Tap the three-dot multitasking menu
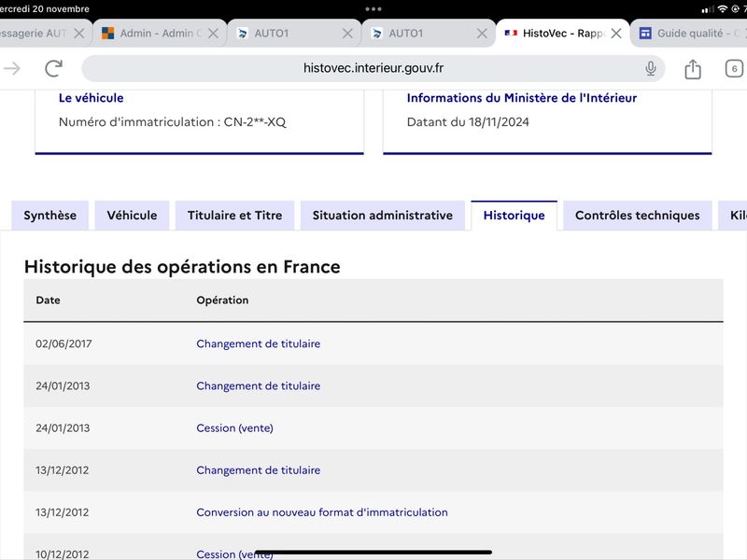 tap(373, 9)
